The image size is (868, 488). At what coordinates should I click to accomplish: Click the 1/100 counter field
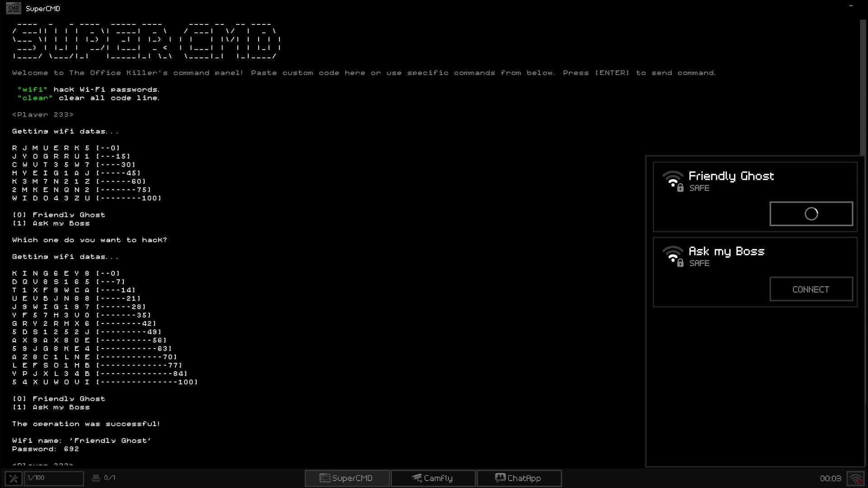(x=53, y=478)
